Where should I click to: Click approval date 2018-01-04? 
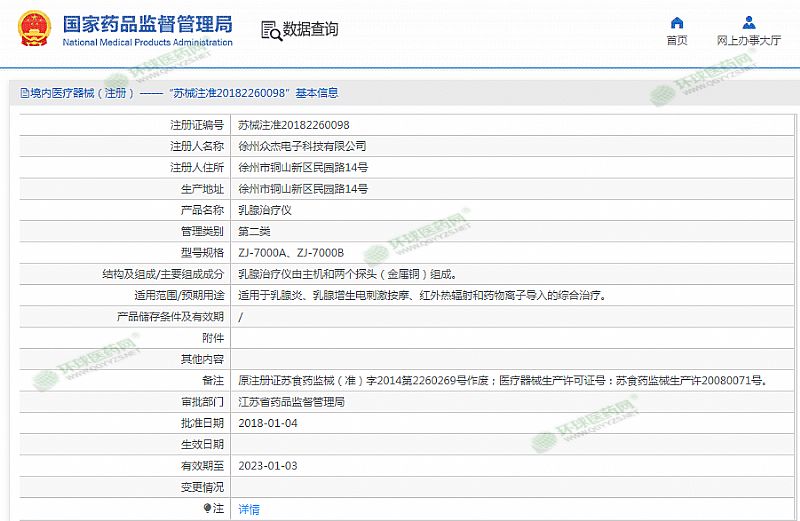coord(268,423)
